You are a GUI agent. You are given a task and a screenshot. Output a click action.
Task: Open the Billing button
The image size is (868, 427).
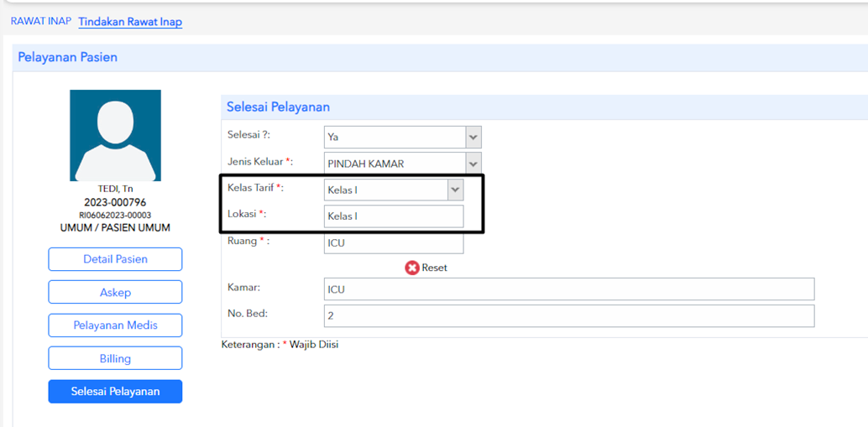(x=115, y=358)
